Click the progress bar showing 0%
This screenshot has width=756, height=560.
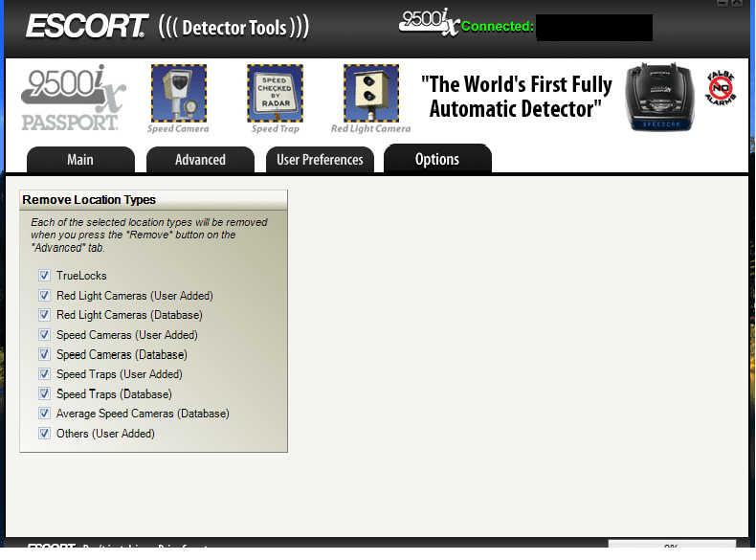[672, 544]
